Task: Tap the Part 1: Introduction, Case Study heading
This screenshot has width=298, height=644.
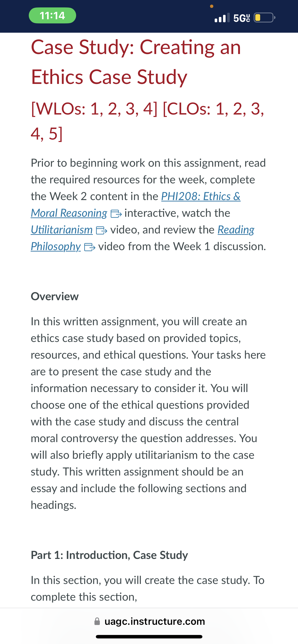Action: (x=109, y=555)
